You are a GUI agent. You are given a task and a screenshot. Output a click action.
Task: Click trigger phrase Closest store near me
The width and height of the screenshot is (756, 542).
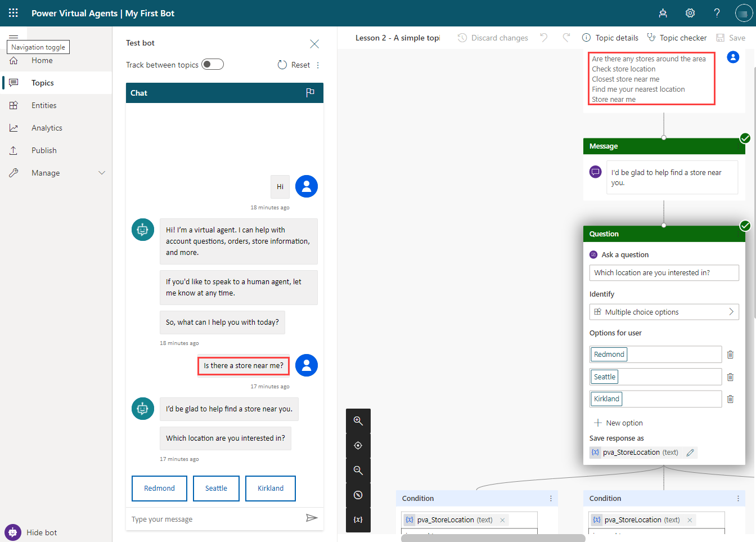point(625,79)
